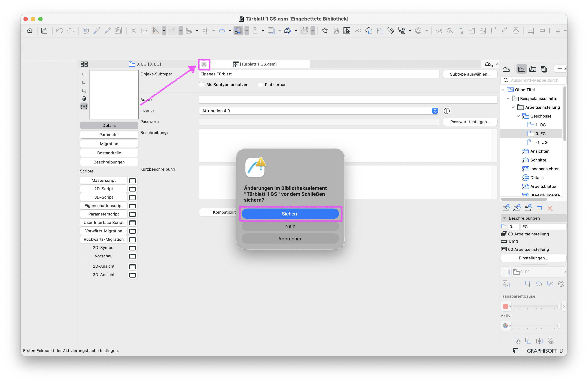Show the license info icon
Screen dimensions: 588x383
click(x=447, y=111)
